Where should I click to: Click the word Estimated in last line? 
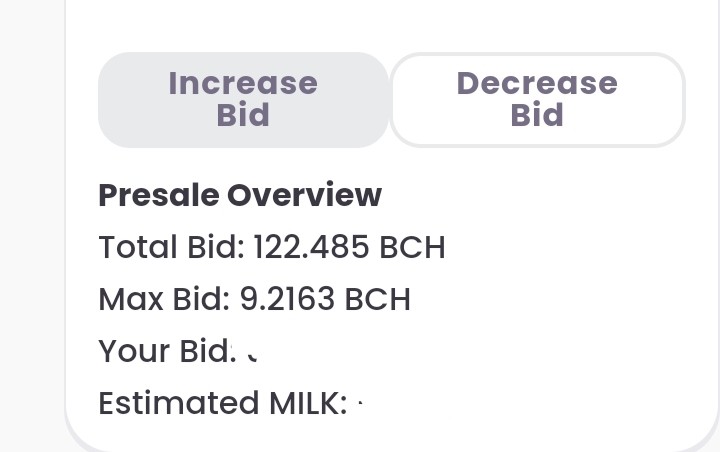(x=179, y=403)
